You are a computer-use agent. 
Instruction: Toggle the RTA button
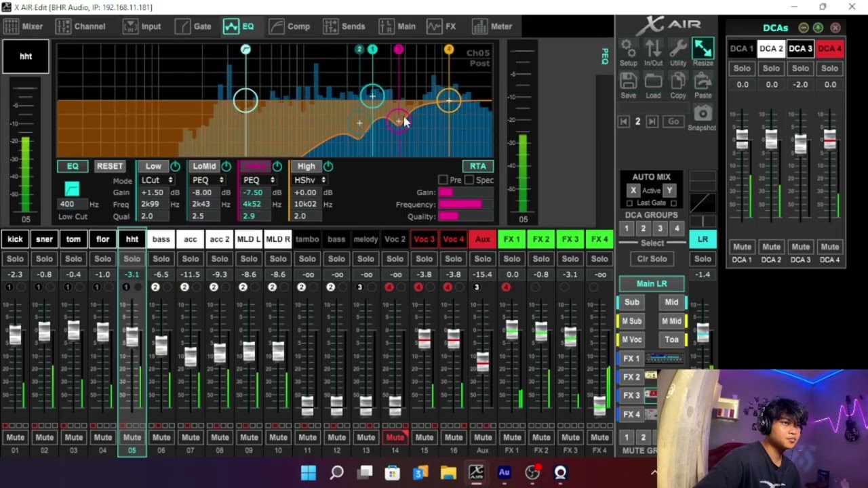tap(478, 166)
